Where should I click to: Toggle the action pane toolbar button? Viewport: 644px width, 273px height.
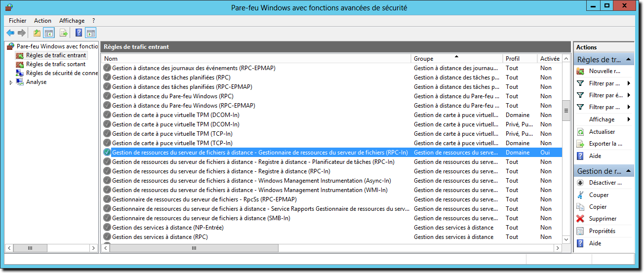[90, 33]
